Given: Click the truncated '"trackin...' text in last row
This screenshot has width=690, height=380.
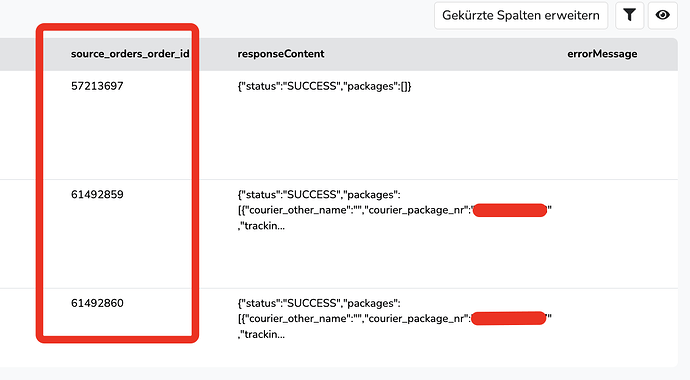Looking at the screenshot, I should [x=261, y=334].
